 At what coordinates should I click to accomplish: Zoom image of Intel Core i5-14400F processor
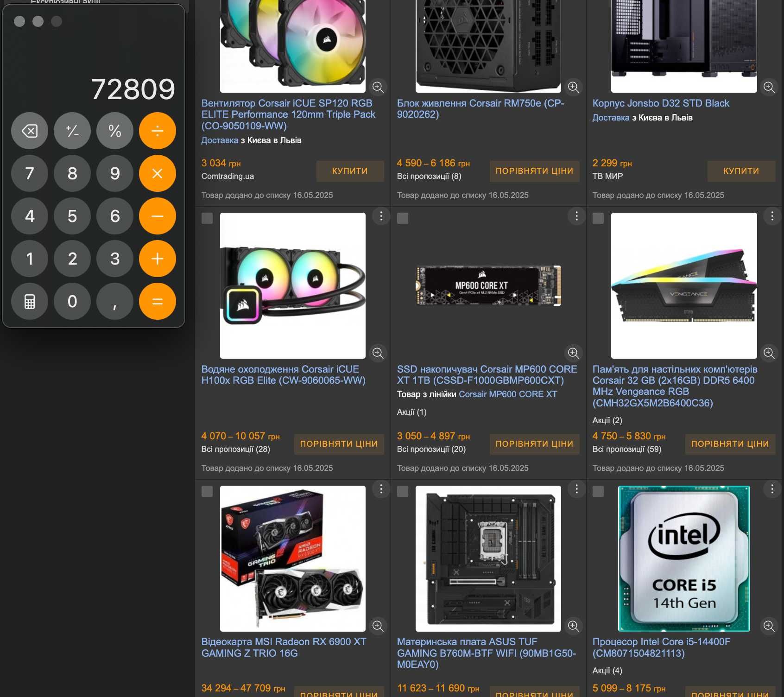[769, 626]
